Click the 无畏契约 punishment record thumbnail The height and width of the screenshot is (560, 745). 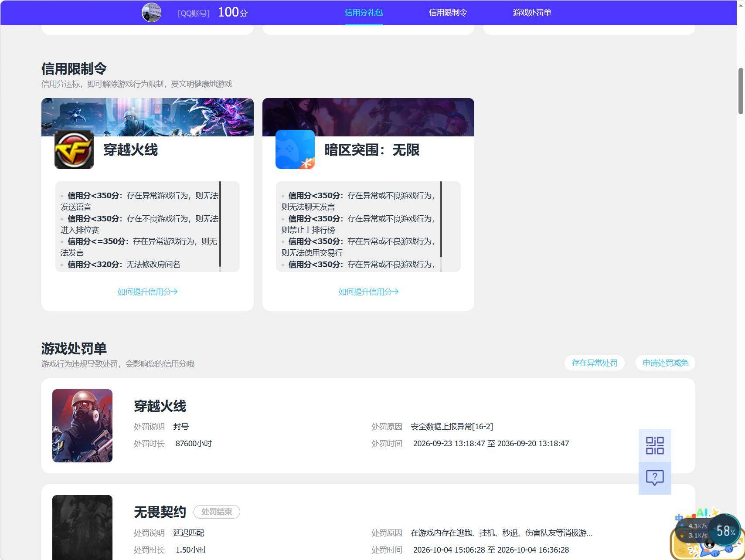(x=82, y=527)
